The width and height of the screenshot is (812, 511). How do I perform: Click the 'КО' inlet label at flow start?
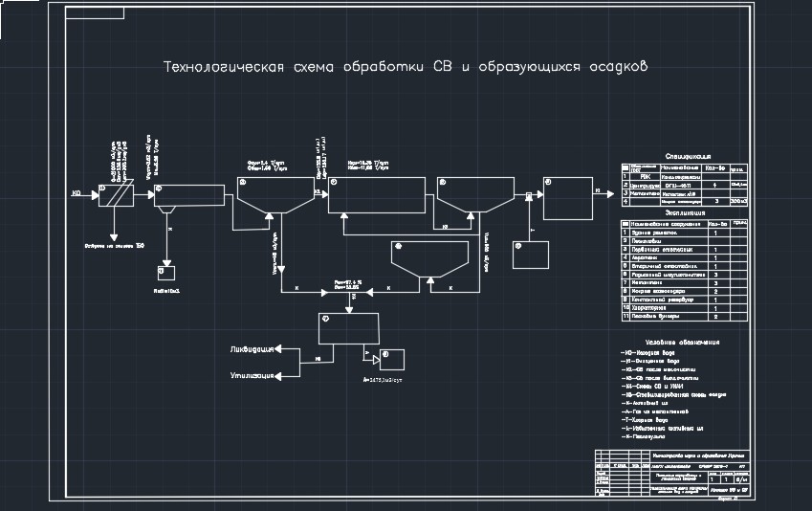(77, 193)
